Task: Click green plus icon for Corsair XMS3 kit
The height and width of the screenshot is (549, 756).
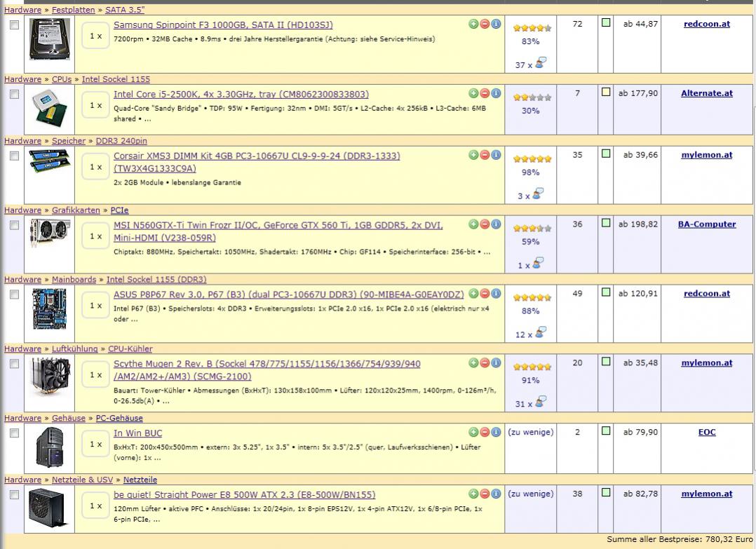Action: point(473,155)
